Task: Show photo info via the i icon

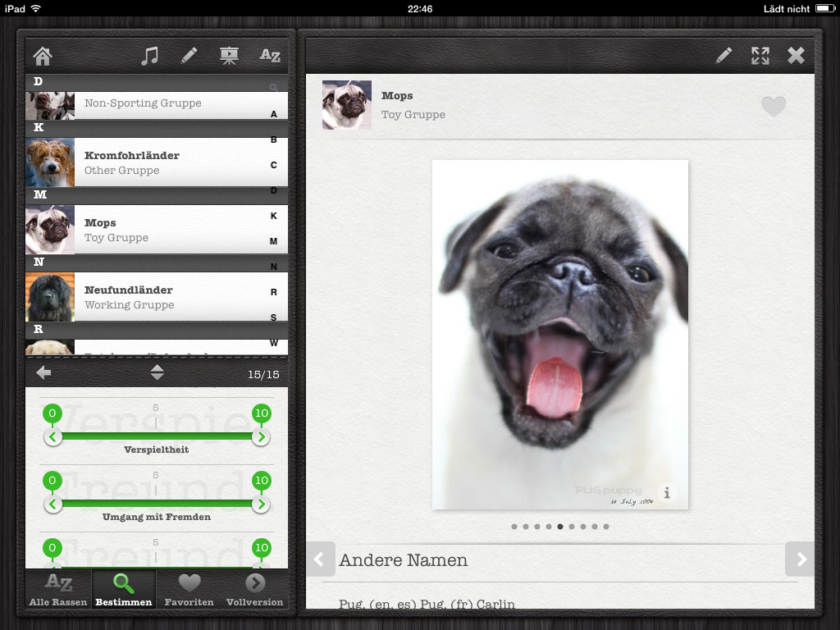Action: [x=666, y=493]
